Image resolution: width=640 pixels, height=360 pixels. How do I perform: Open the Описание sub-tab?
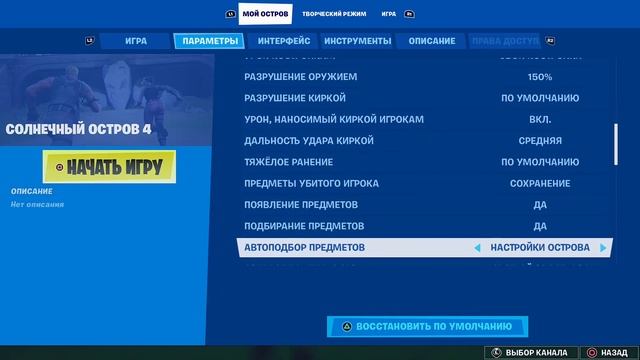point(432,41)
